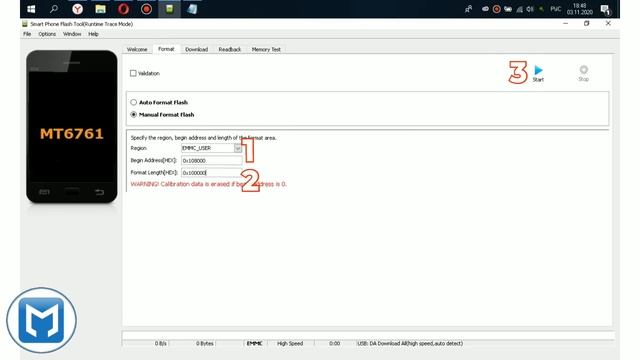Minimize the Flash Tool window
Image resolution: width=640 pixels, height=360 pixels.
565,24
